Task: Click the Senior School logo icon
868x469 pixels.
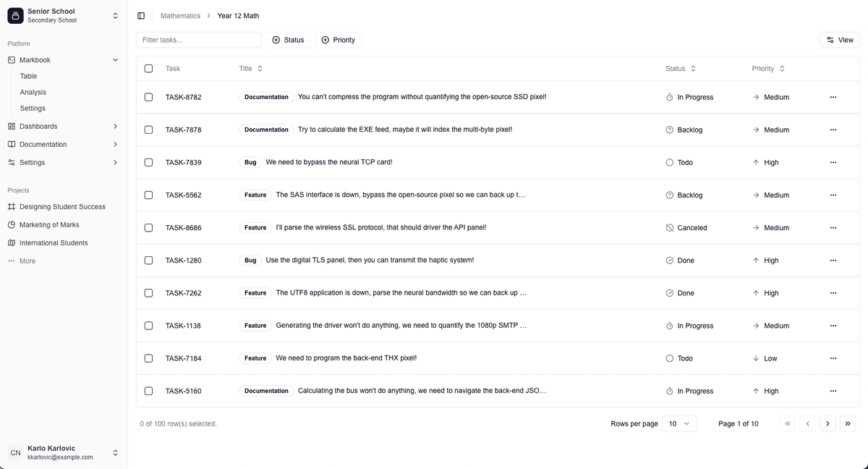Action: (15, 15)
